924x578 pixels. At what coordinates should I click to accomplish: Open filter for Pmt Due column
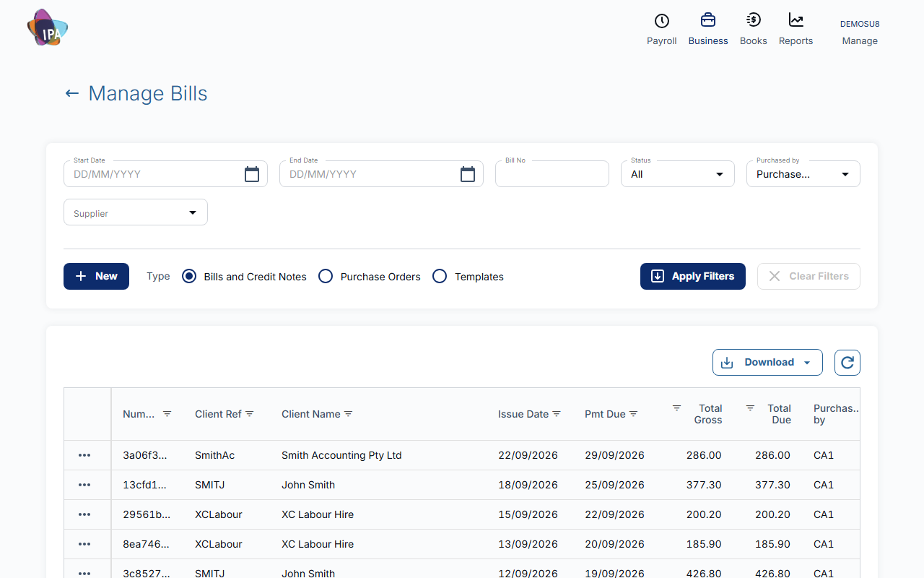coord(633,414)
